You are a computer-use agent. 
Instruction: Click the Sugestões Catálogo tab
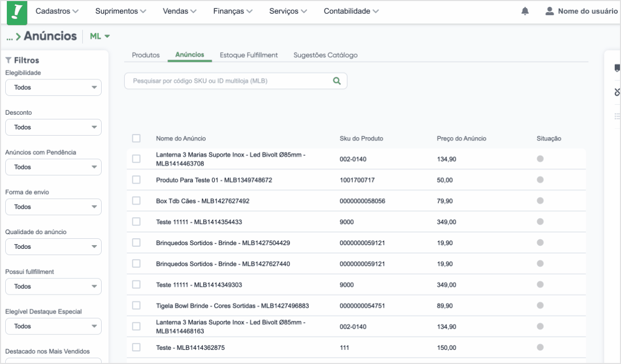tap(325, 55)
